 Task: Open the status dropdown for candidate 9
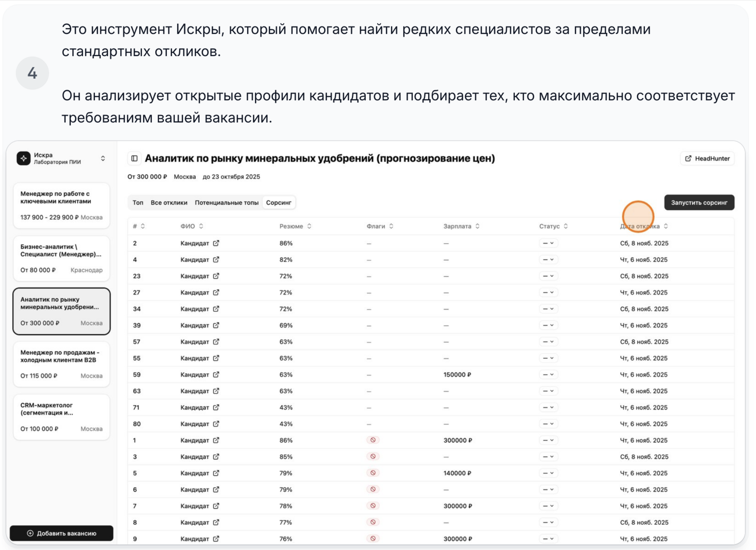click(548, 539)
